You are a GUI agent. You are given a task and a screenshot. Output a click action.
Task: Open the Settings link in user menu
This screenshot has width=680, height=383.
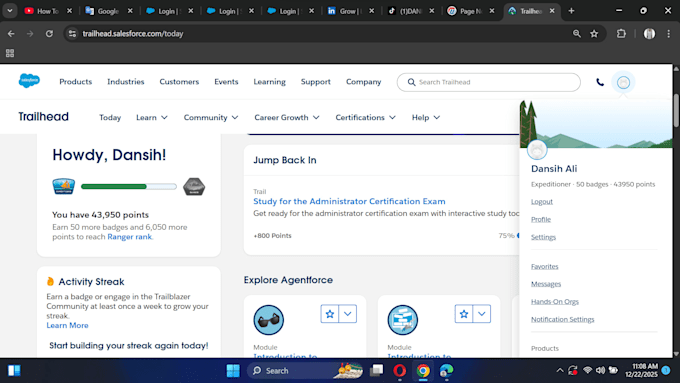pos(543,237)
